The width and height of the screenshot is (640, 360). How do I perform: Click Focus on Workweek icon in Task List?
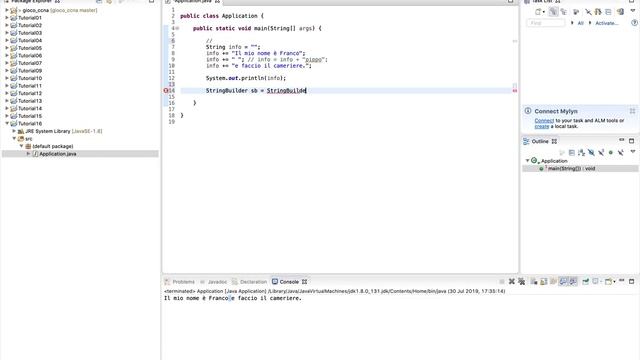click(576, 12)
